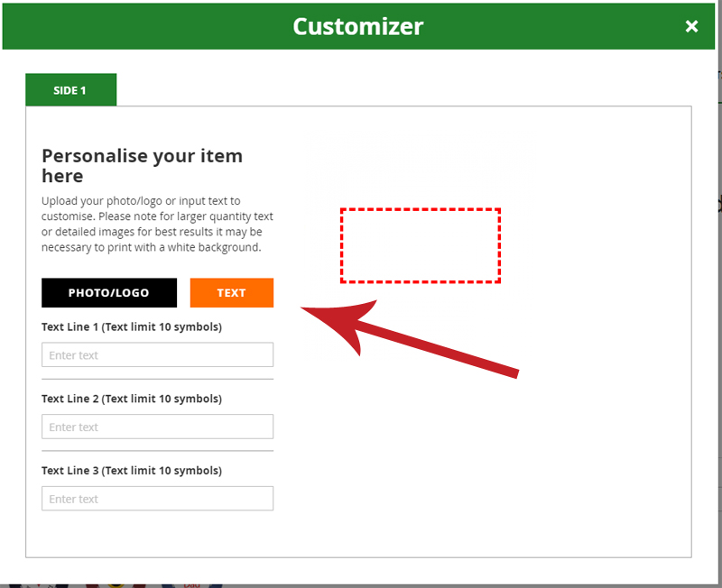Click the Text Line 3 limit label
Image resolution: width=722 pixels, height=588 pixels.
coord(132,470)
